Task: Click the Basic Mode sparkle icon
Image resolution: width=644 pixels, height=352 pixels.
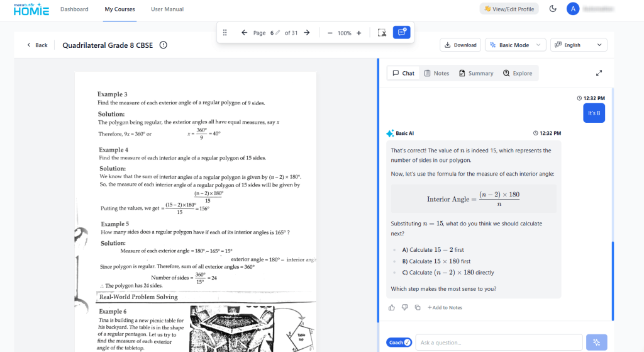Action: click(493, 45)
